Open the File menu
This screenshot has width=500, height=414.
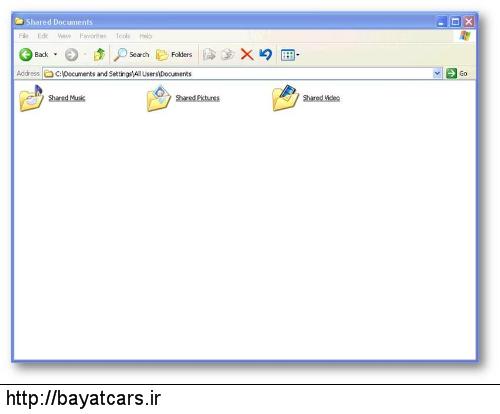[23, 36]
